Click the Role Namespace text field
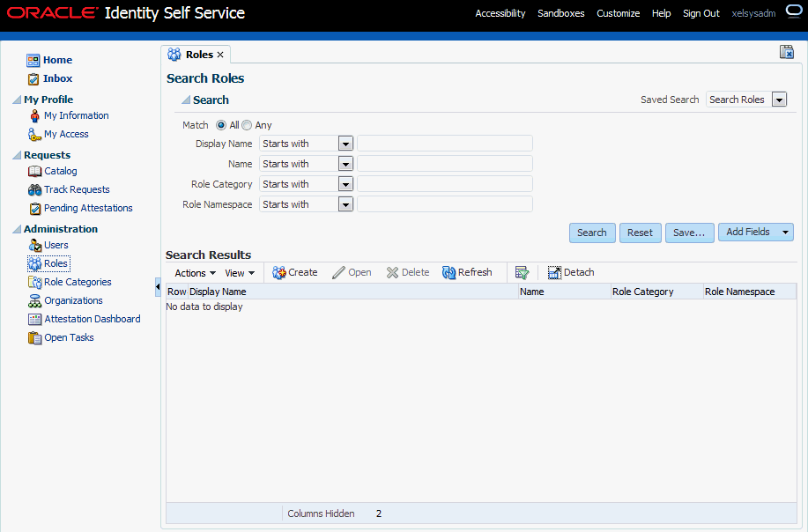Viewport: 808px width, 532px height. click(445, 204)
